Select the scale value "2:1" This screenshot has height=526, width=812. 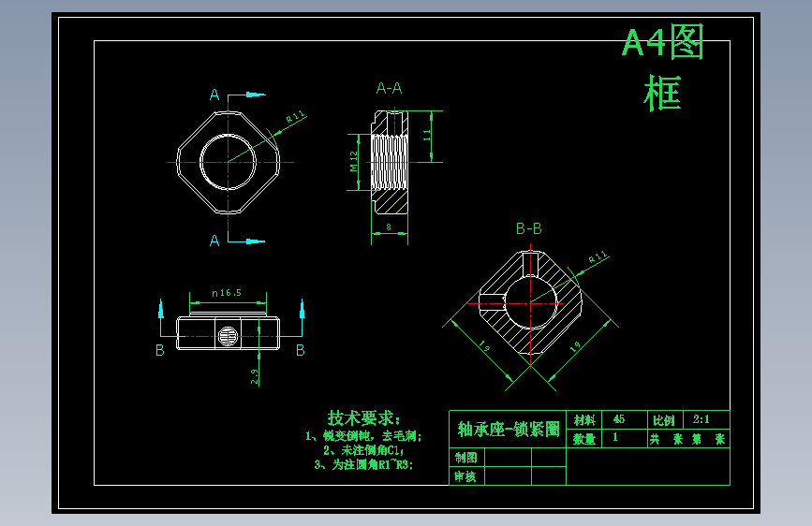(x=701, y=419)
